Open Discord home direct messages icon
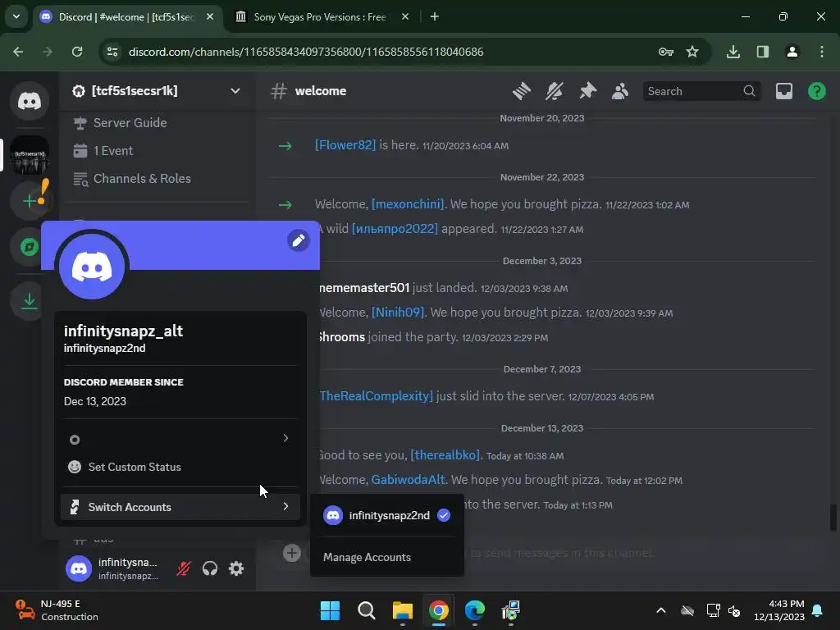Image resolution: width=840 pixels, height=630 pixels. coord(30,101)
